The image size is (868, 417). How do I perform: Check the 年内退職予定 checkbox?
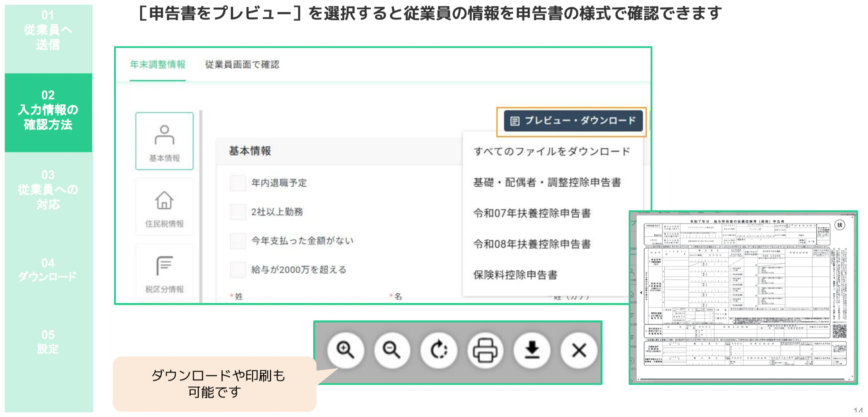click(x=238, y=183)
